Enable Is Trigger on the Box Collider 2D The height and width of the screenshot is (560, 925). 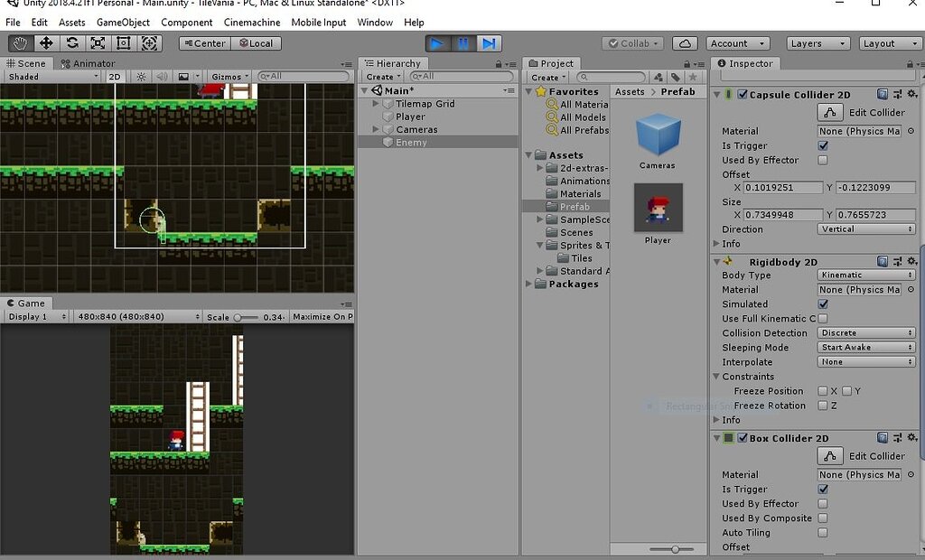tap(821, 489)
